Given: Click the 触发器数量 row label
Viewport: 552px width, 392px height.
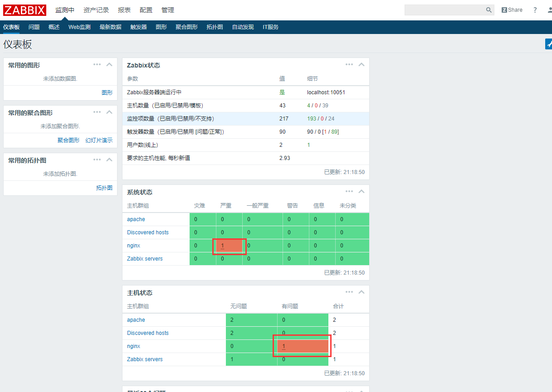Looking at the screenshot, I should pos(176,132).
